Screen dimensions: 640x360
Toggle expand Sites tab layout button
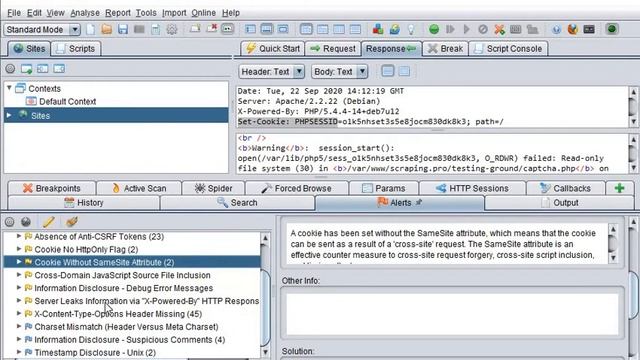point(250,29)
